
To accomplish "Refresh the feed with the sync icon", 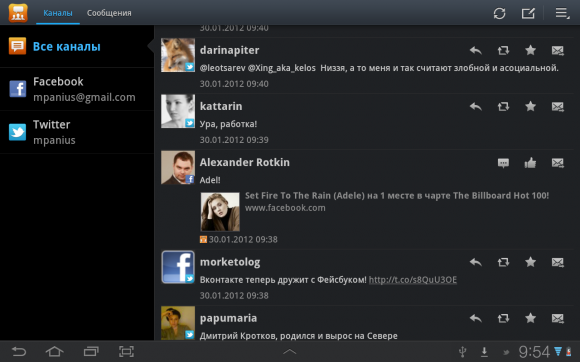I will click(499, 13).
